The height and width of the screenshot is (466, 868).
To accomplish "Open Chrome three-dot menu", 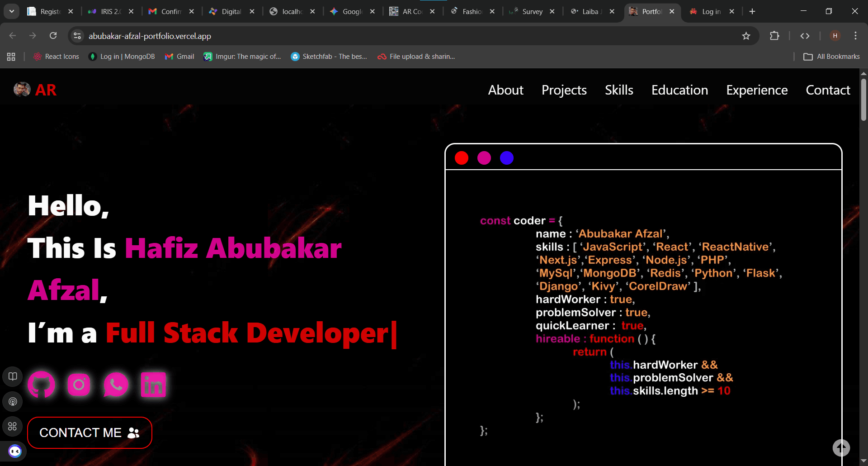I will [x=855, y=36].
